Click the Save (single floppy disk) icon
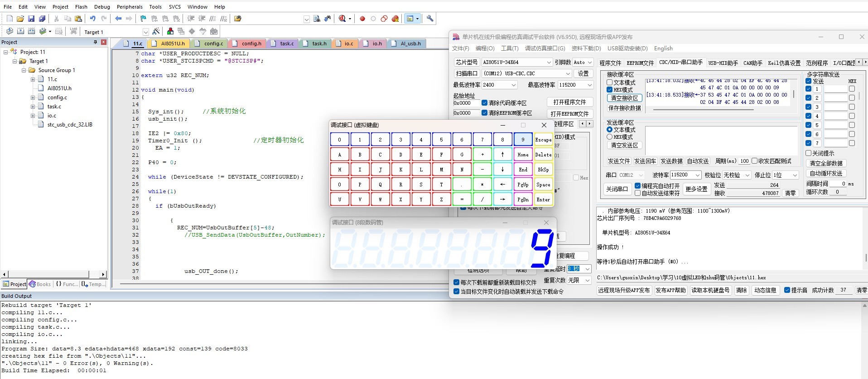 (31, 19)
